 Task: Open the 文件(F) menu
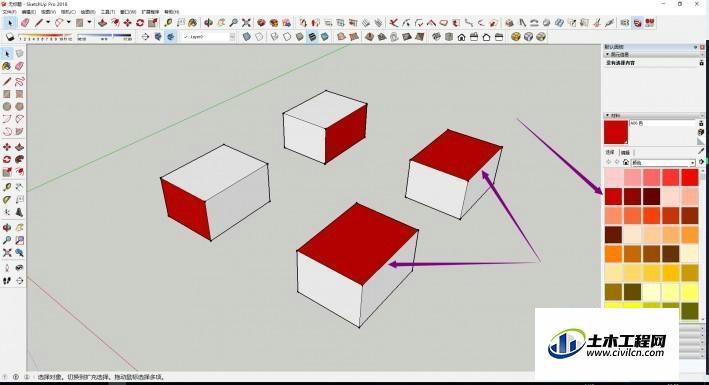[9, 12]
